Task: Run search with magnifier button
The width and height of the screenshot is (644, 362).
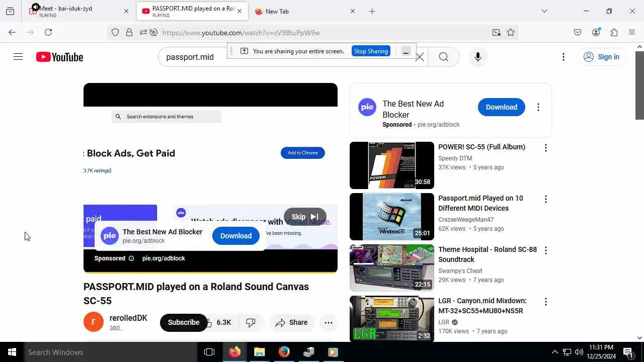Action: 443,57
